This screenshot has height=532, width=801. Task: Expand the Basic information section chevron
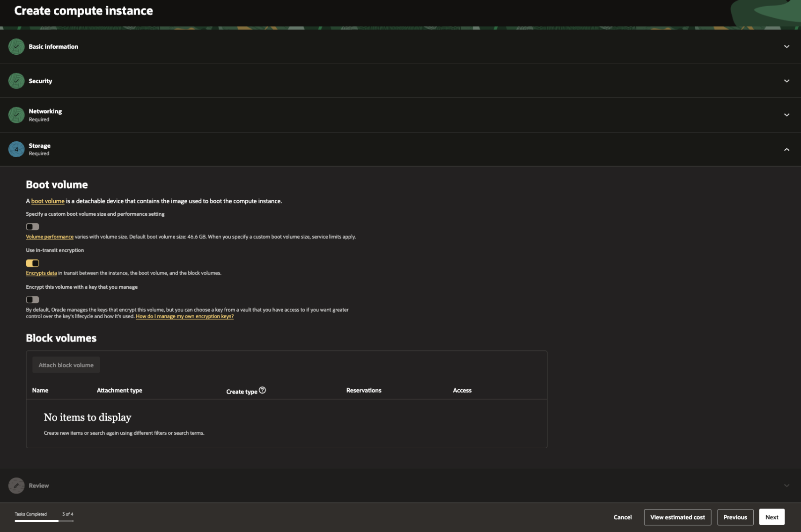coord(786,47)
